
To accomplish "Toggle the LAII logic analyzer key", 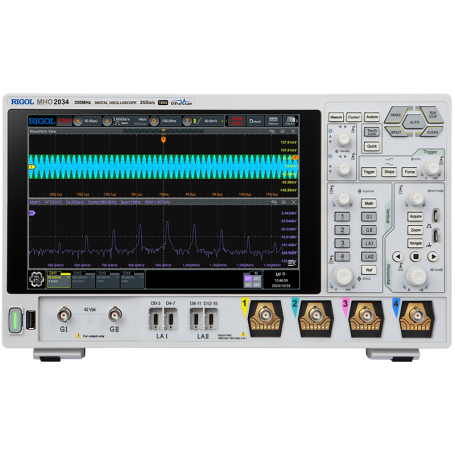I will 369,257.
